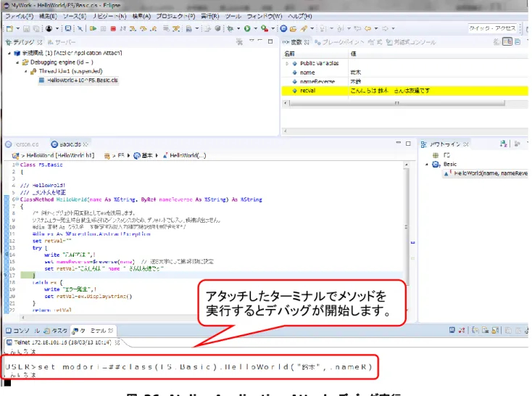Open the Back history dropdown arrow

pyautogui.click(x=376, y=29)
